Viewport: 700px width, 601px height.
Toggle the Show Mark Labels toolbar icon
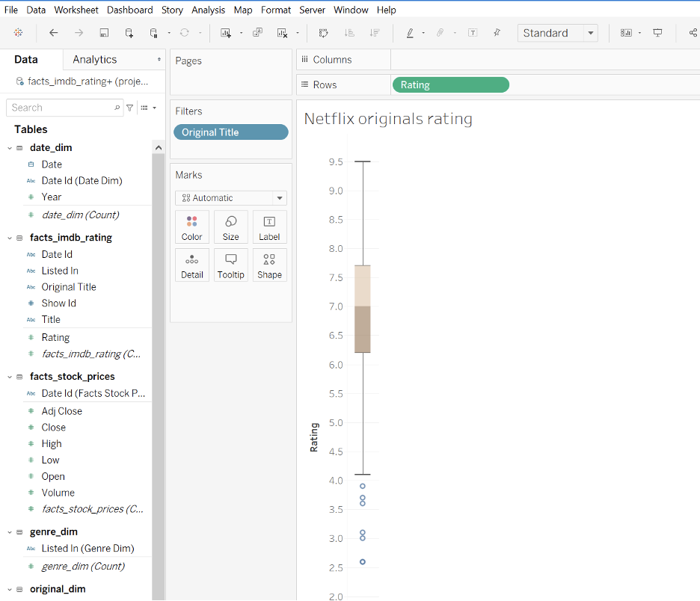(473, 33)
